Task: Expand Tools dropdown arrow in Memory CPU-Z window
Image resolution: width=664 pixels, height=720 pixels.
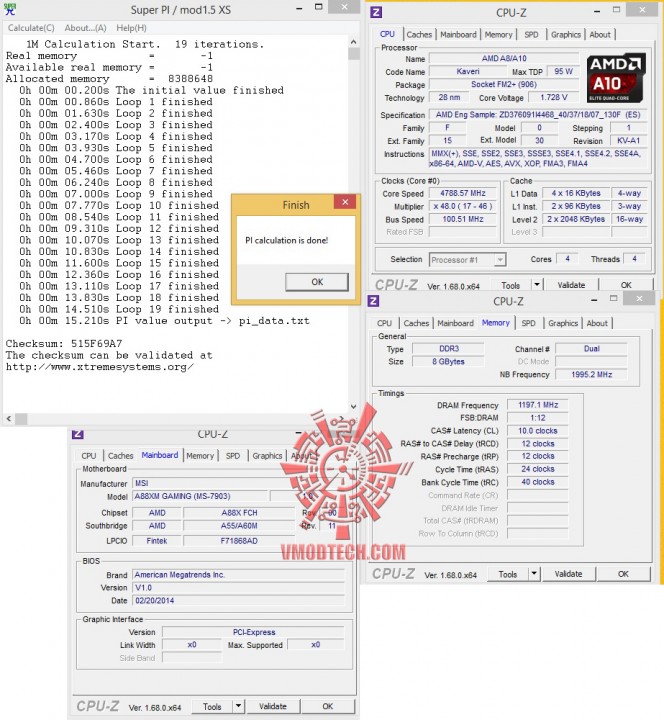Action: point(534,574)
